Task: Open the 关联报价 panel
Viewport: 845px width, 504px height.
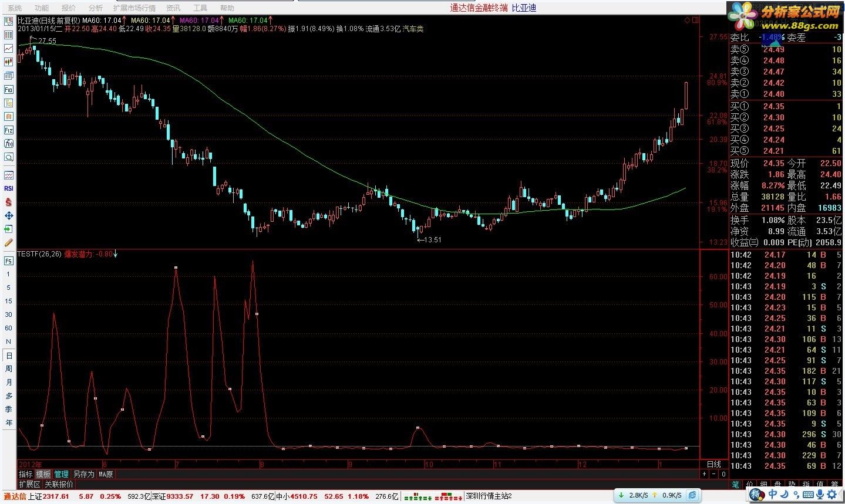Action: pyautogui.click(x=59, y=485)
